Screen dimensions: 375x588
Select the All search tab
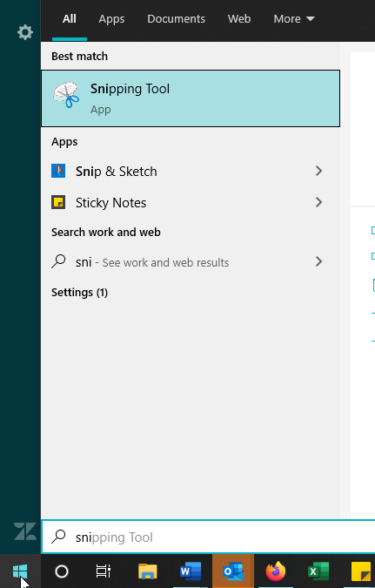[x=70, y=19]
